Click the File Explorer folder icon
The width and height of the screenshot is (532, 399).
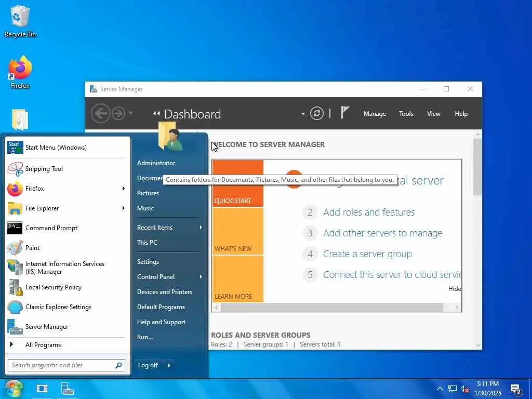coord(15,208)
